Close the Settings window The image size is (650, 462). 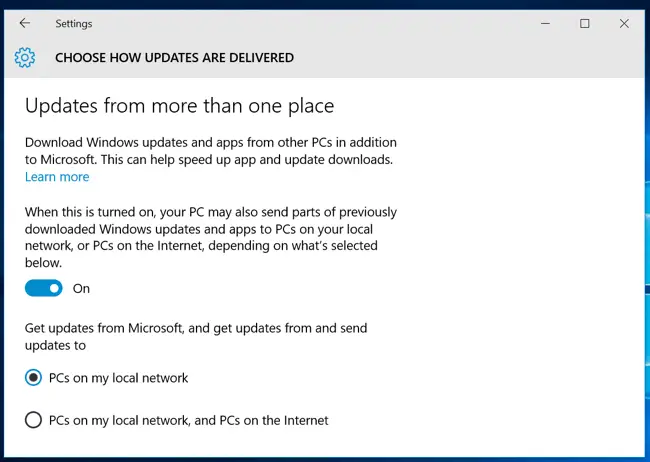624,24
